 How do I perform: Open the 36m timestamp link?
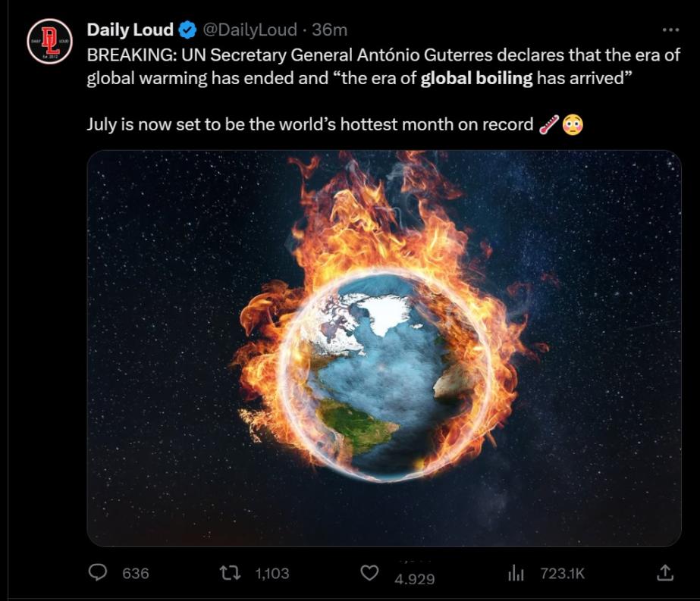[x=329, y=30]
